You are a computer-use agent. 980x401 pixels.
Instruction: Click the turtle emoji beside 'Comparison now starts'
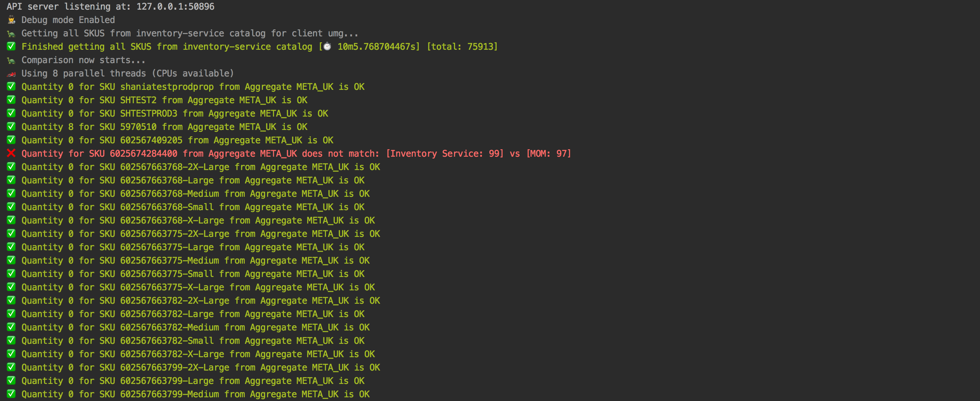(11, 60)
